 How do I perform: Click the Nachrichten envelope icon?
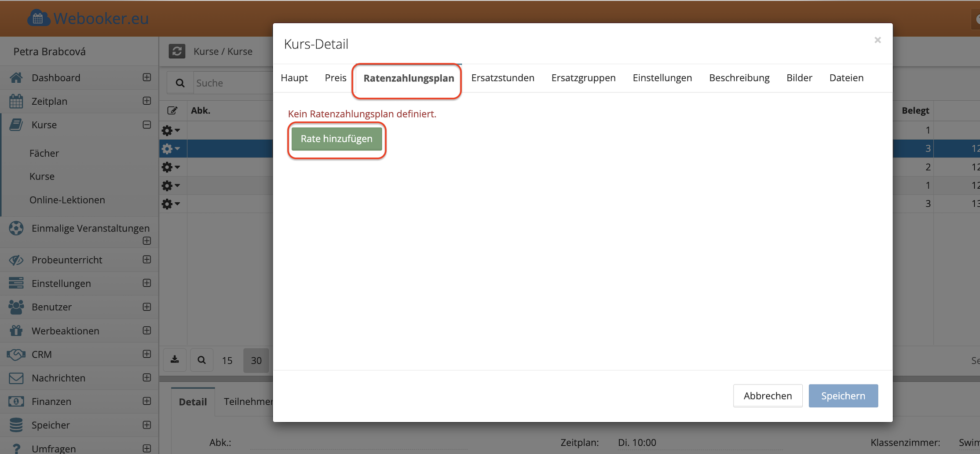coord(16,378)
